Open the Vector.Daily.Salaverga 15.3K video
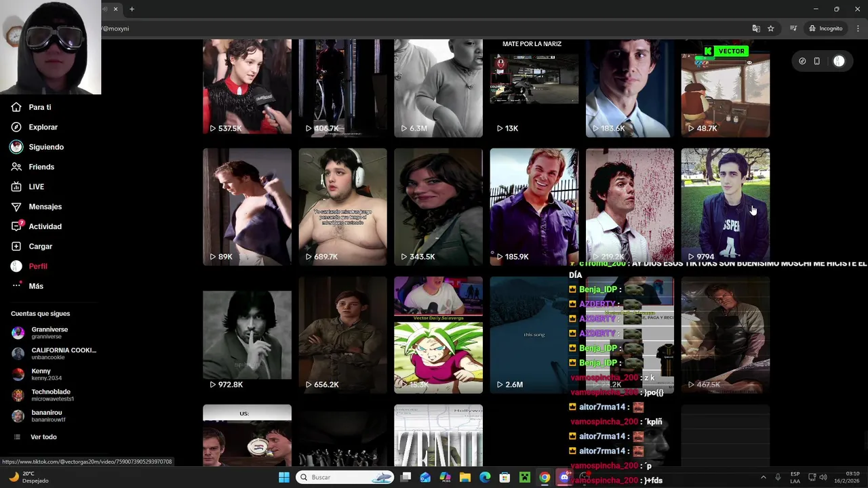Viewport: 868px width, 488px height. click(438, 335)
